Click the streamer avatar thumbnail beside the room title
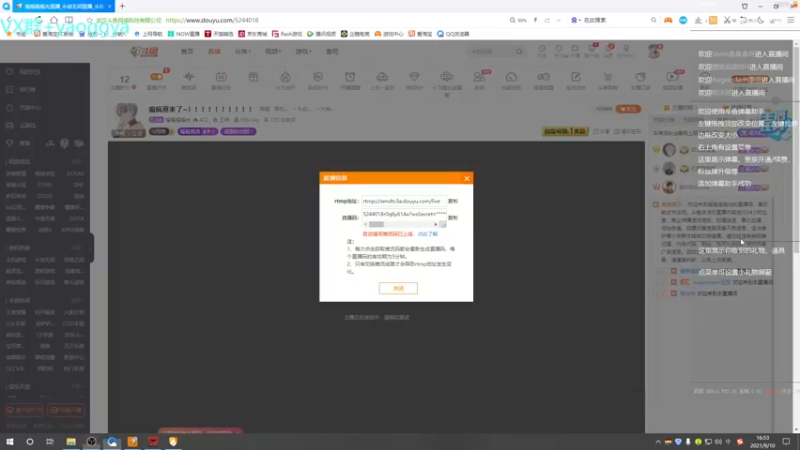This screenshot has width=800, height=450. point(128,120)
